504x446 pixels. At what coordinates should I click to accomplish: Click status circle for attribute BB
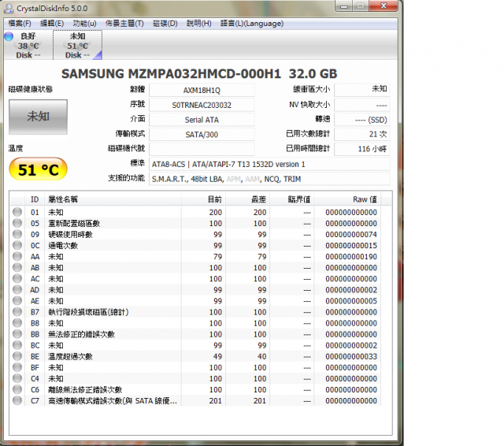(17, 334)
